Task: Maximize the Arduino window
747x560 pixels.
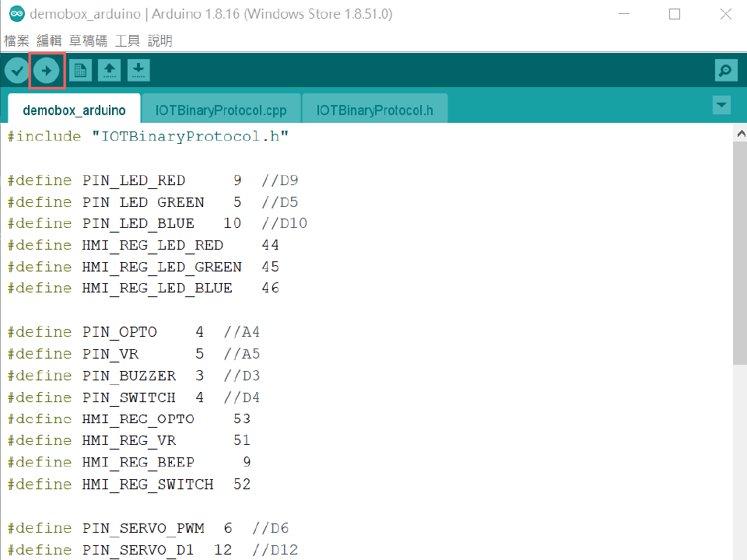Action: 675,14
